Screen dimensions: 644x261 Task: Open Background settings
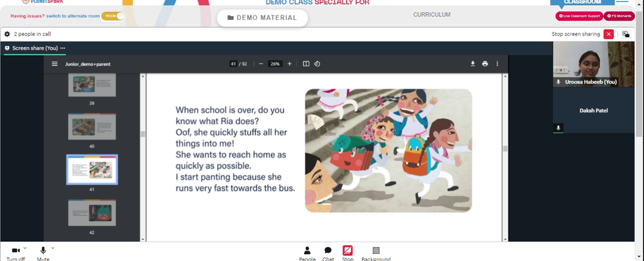coord(376,253)
